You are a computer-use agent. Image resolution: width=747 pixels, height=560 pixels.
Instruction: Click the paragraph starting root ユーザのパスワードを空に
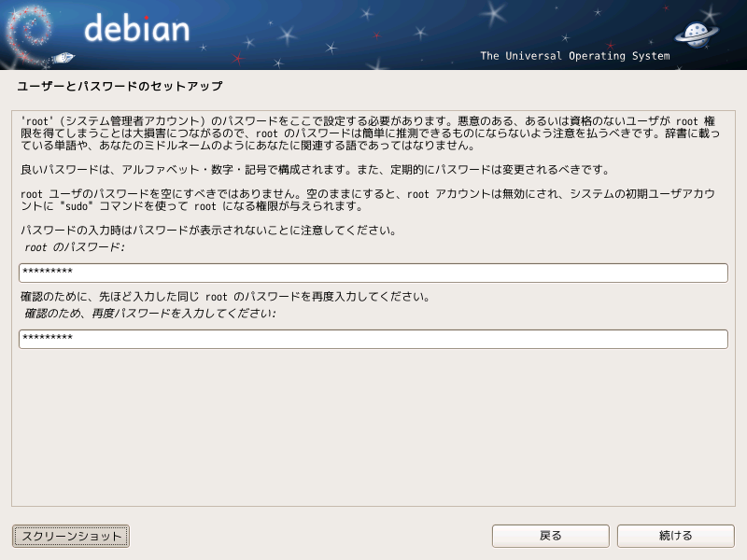coord(368,200)
